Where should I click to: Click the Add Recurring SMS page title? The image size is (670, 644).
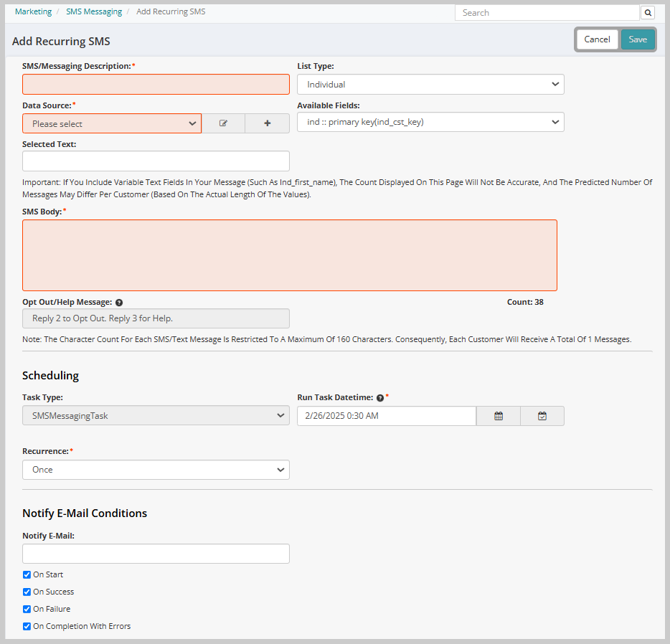[61, 42]
